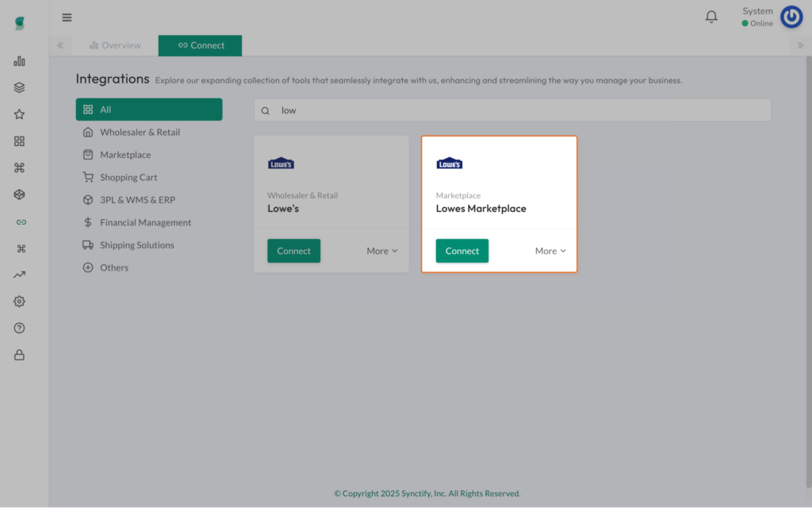812x508 pixels.
Task: Click the Lowe's card title text
Action: pos(283,209)
